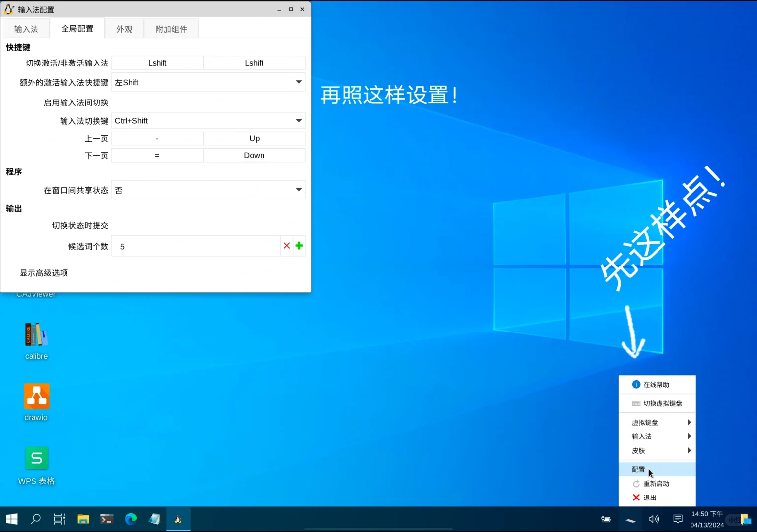The height and width of the screenshot is (532, 757).
Task: Click the '=' key button for 下一页
Action: coord(158,155)
